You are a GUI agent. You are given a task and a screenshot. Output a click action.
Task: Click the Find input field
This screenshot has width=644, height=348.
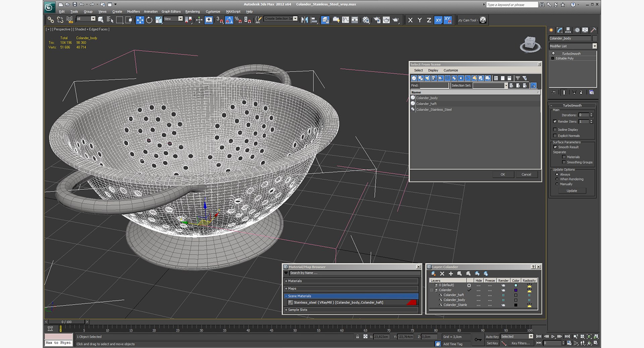coord(434,85)
